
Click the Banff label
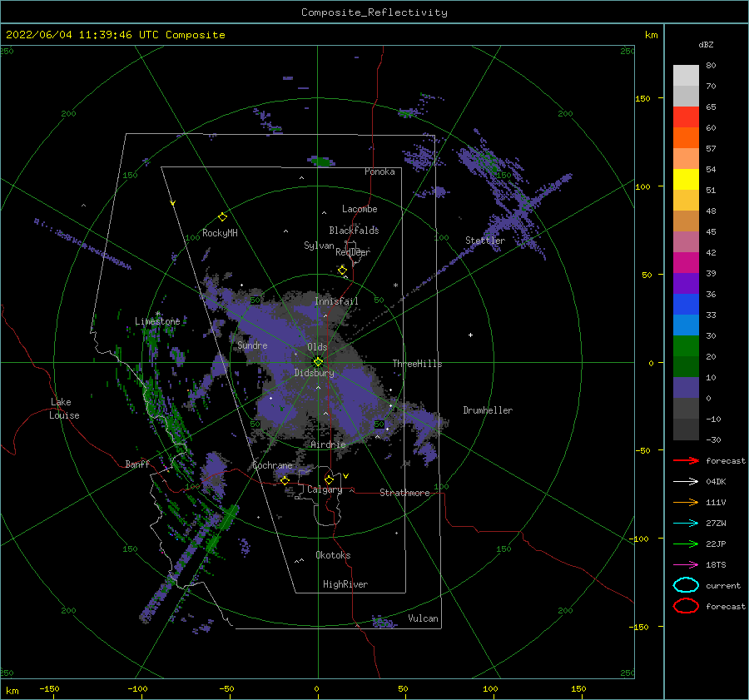coord(137,464)
